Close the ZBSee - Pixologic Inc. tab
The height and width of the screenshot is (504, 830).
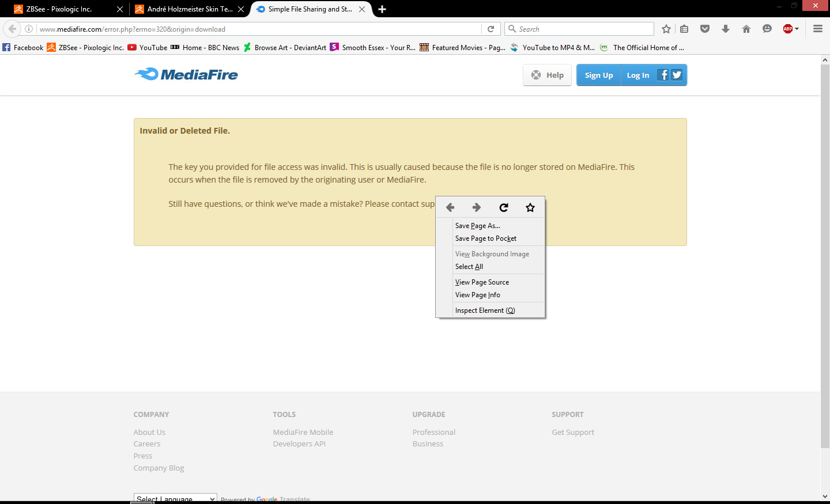pyautogui.click(x=120, y=9)
